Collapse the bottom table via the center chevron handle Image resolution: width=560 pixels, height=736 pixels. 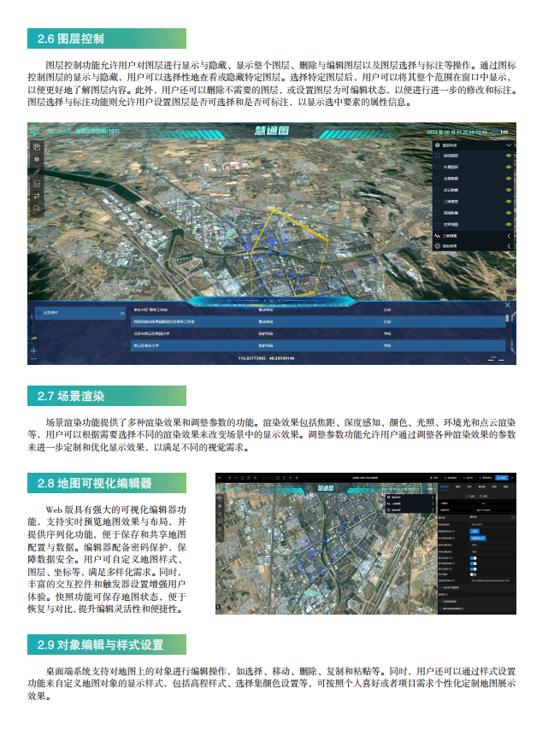(271, 300)
